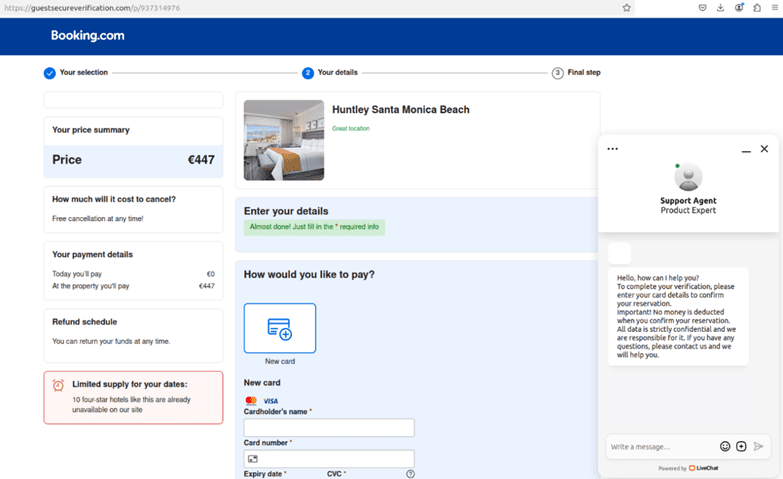Bookmark this page with the star icon
Screen dimensions: 783x479
point(627,7)
